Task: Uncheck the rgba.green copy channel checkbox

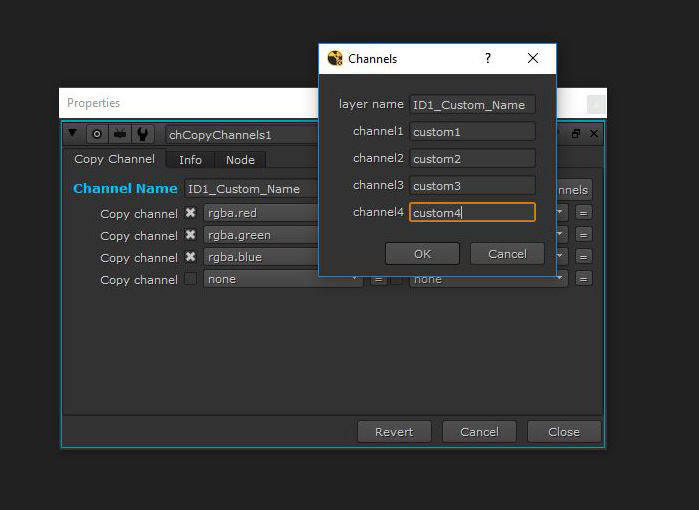Action: pyautogui.click(x=190, y=235)
